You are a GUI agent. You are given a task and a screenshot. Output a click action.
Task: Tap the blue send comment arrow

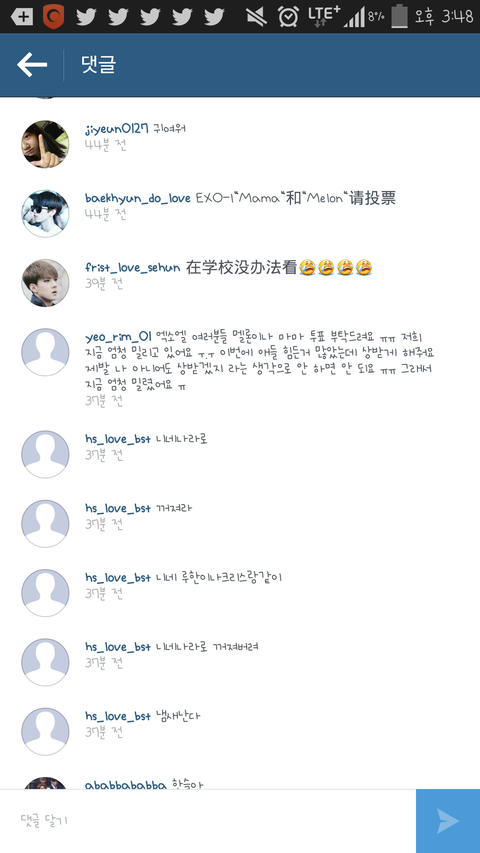448,821
